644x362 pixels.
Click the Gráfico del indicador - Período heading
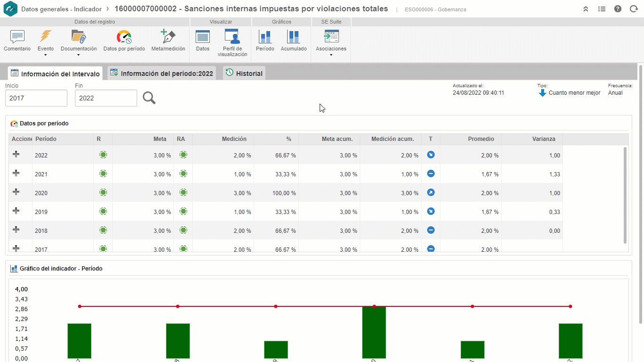[x=61, y=269]
